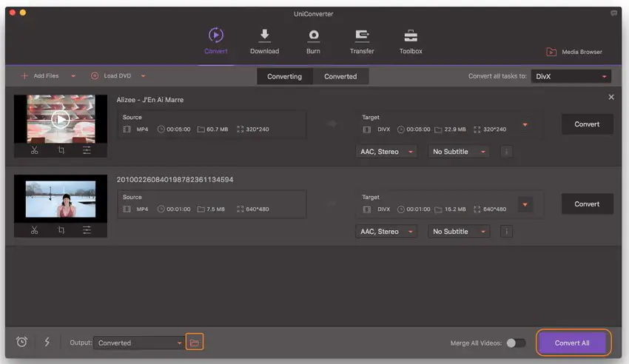The height and width of the screenshot is (364, 629).
Task: Open No Subtitle dropdown for 2010022608 video
Action: click(x=459, y=232)
